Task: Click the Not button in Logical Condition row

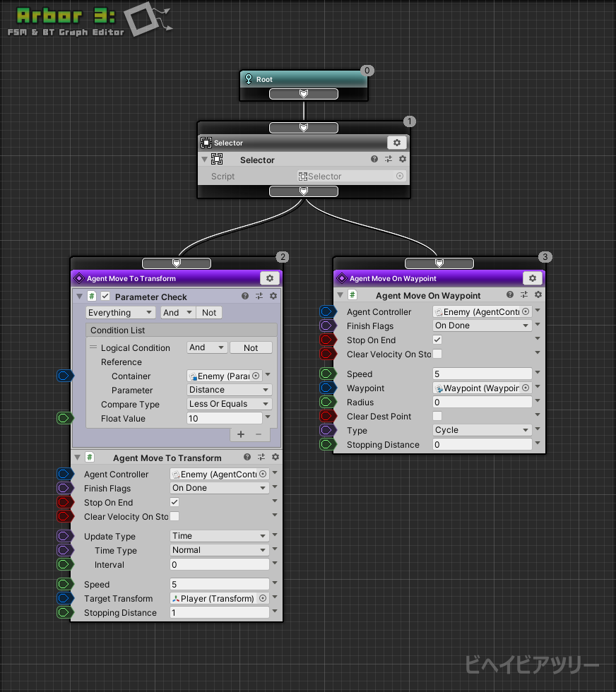Action: [x=251, y=347]
